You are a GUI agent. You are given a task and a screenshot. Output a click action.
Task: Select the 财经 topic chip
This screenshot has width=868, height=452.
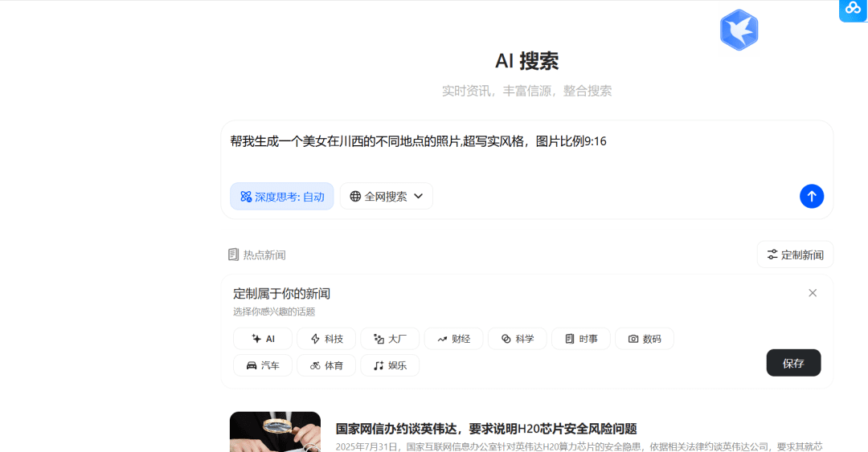pyautogui.click(x=454, y=339)
